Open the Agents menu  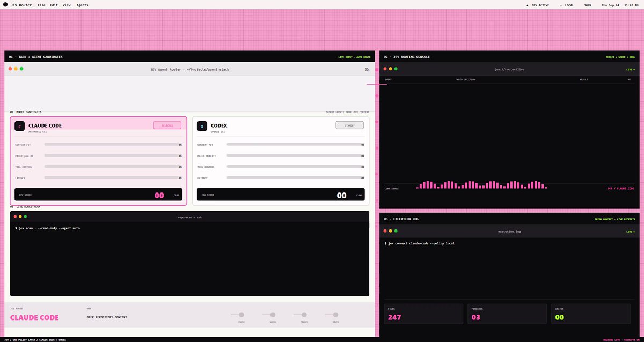82,5
